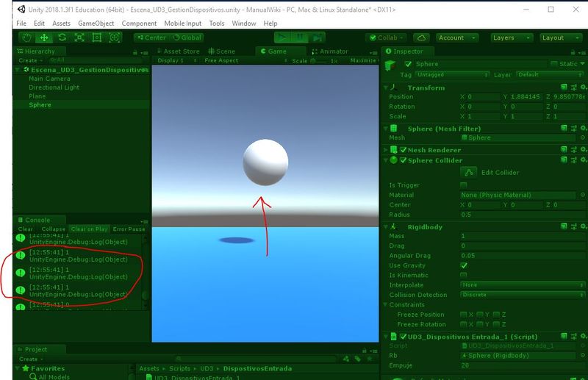Toggle the Is Kinematic checkbox
This screenshot has height=380, width=588.
[x=464, y=276]
